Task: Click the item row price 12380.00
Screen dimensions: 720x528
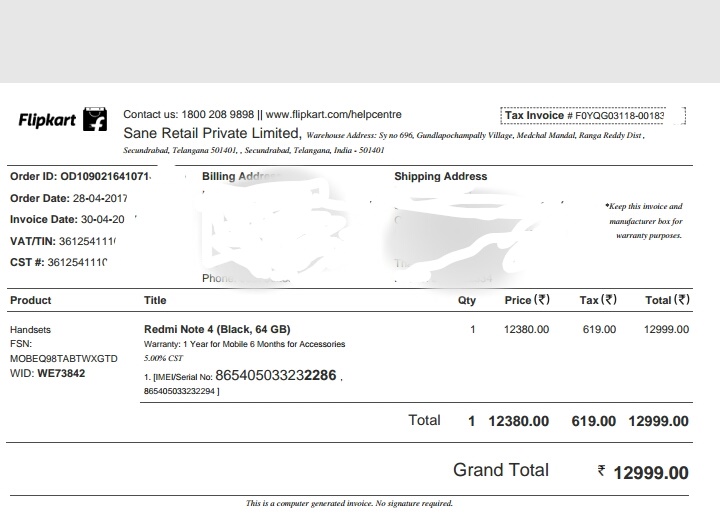Action: 526,329
